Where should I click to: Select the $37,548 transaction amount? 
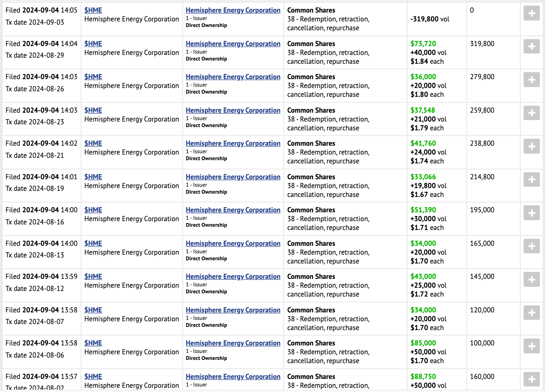tap(422, 110)
